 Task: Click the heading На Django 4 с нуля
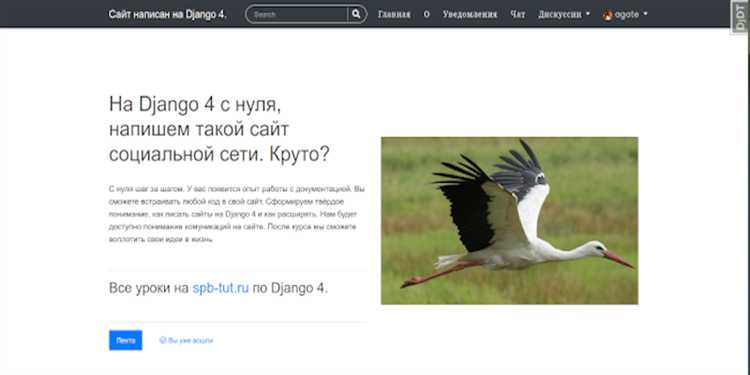[x=219, y=129]
